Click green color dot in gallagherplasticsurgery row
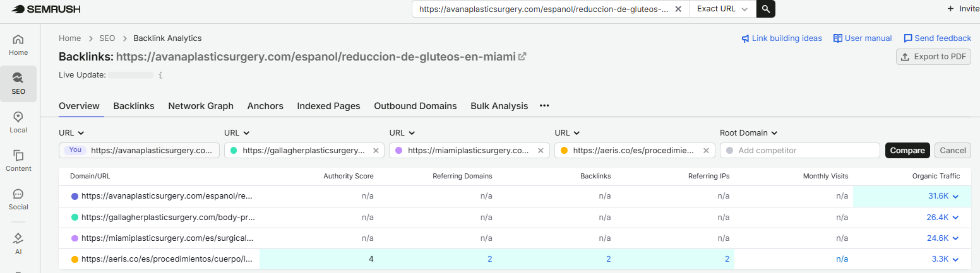980x273 pixels. pyautogui.click(x=75, y=218)
